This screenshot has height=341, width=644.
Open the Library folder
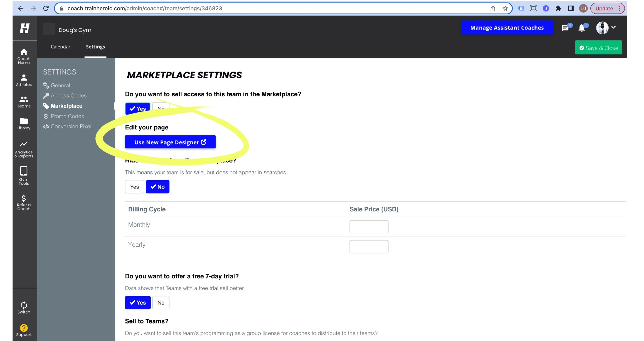pyautogui.click(x=24, y=124)
